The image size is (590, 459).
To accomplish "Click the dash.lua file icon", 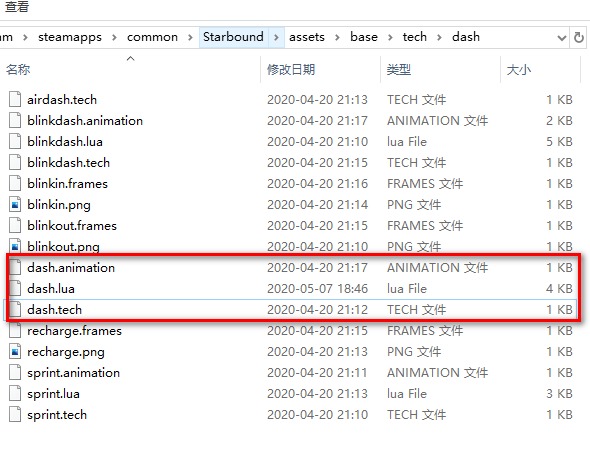I will 15,289.
